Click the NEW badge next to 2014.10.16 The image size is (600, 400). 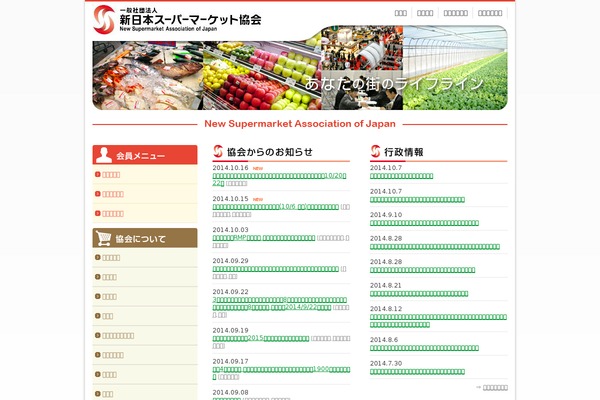click(258, 168)
